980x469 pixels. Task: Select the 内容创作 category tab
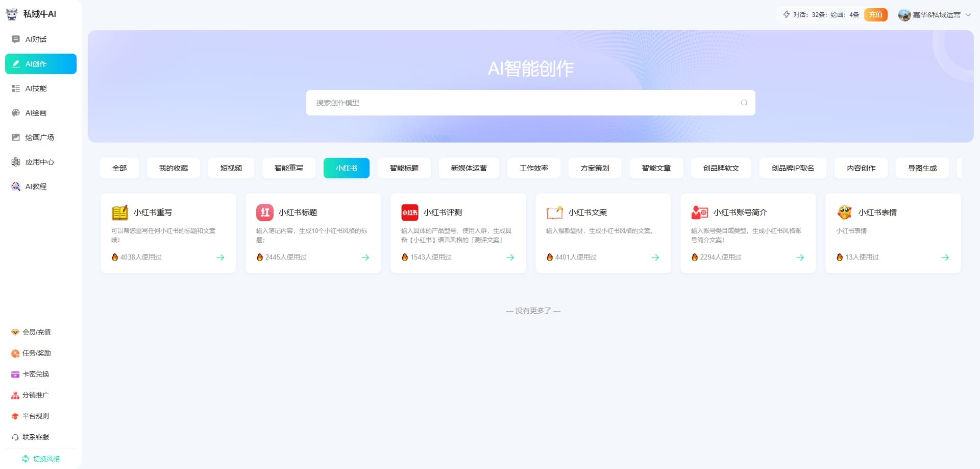coord(861,168)
